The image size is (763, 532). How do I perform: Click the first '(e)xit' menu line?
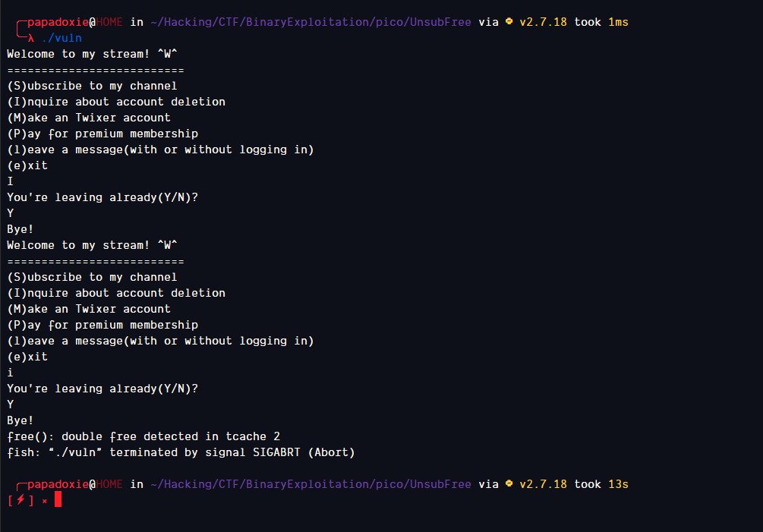(x=27, y=165)
